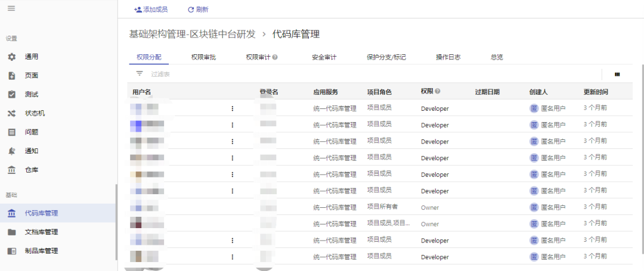644x271 pixels.
Task: Open the hamburger menu icon
Action: pyautogui.click(x=11, y=8)
